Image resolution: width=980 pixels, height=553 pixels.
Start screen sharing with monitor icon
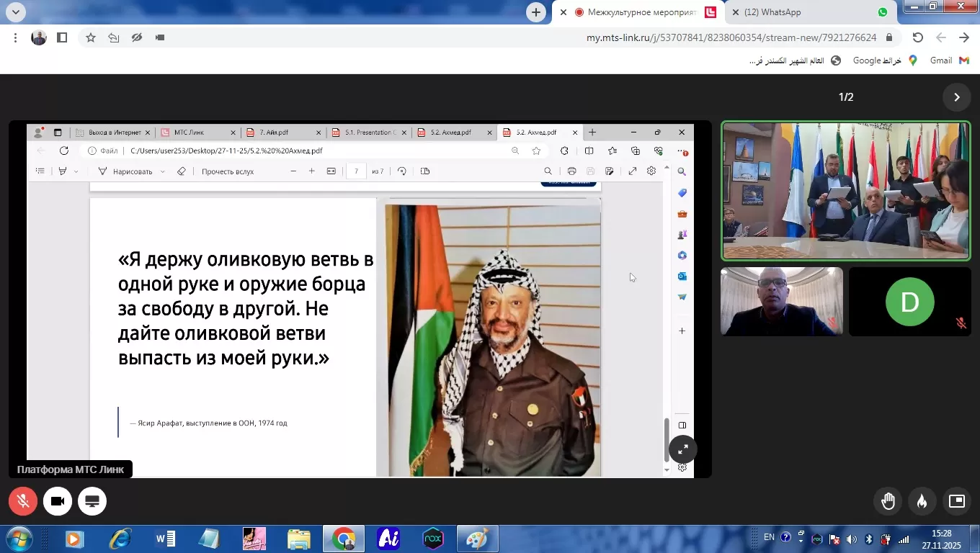pyautogui.click(x=92, y=501)
